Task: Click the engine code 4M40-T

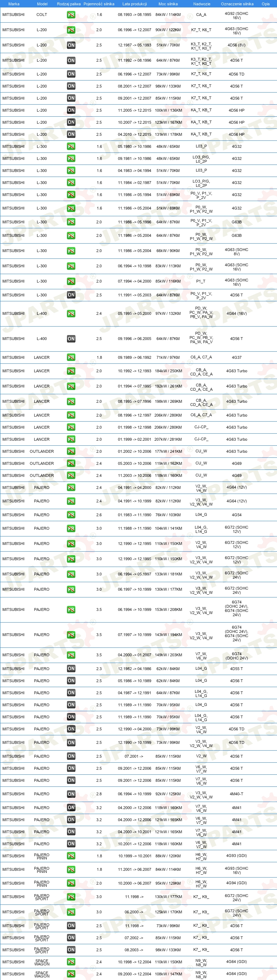Action: point(237,794)
